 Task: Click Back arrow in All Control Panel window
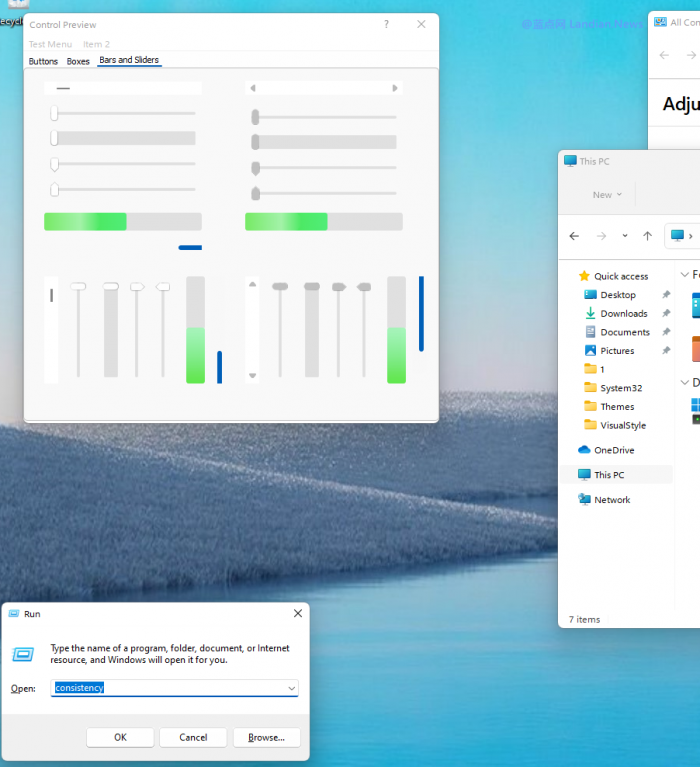pos(664,55)
